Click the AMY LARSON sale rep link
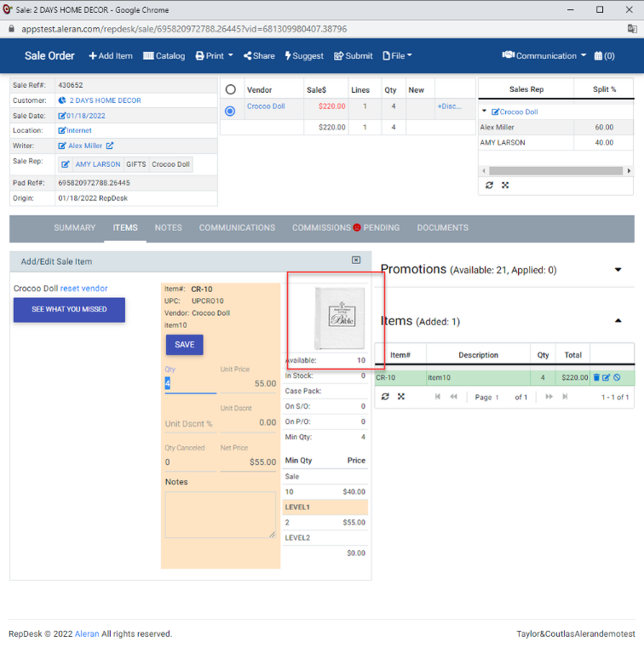 tap(98, 164)
